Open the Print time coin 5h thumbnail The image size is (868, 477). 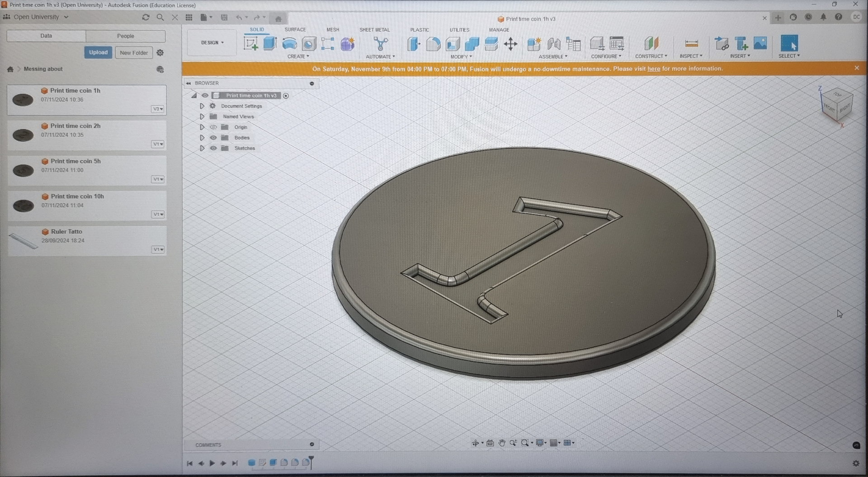[x=23, y=170]
